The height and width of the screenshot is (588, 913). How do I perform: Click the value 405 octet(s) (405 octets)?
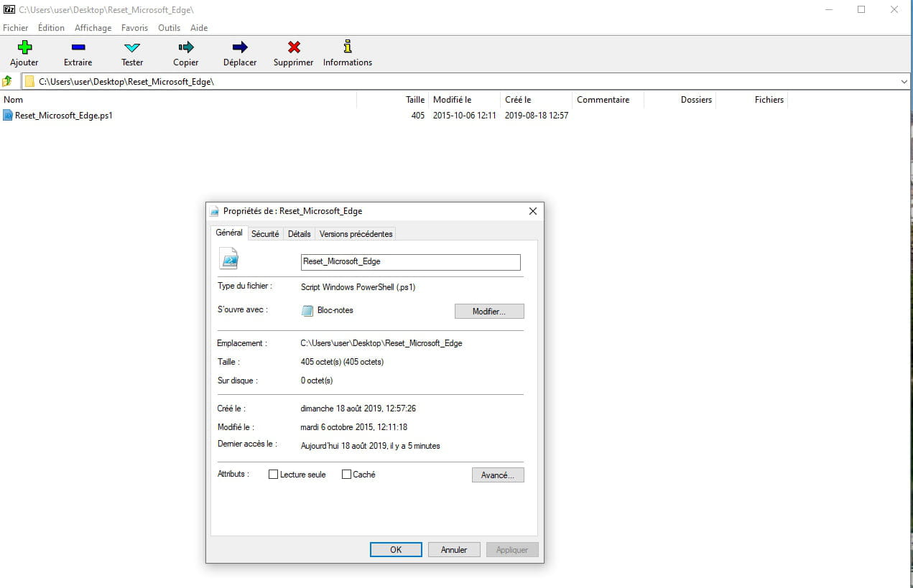coord(342,362)
